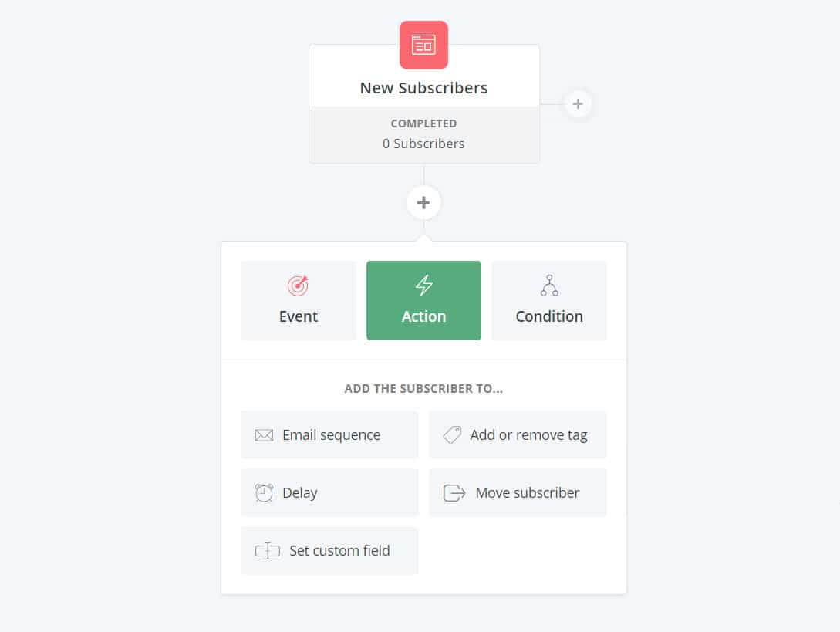This screenshot has height=632, width=840.
Task: Switch to the Action tab
Action: tap(423, 301)
